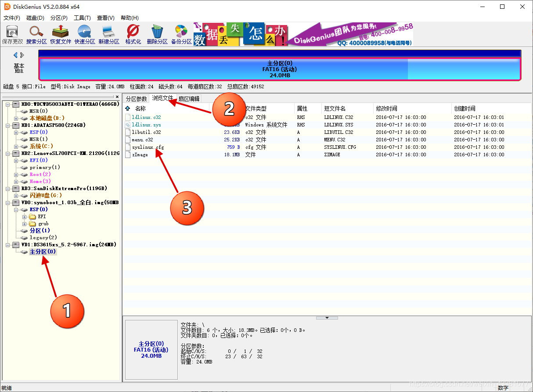The height and width of the screenshot is (392, 533).
Task: Sort by the 修改时间 column header
Action: coord(386,108)
